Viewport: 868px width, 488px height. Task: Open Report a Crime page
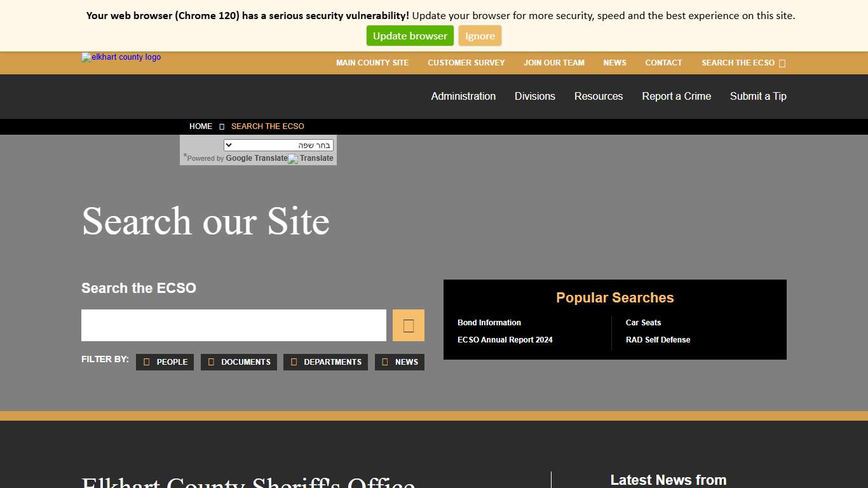[676, 97]
